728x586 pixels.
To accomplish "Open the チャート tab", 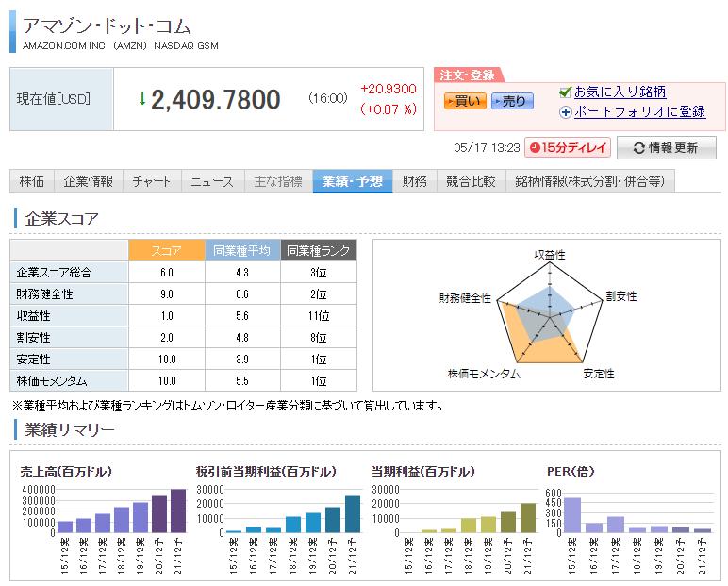I will pos(152,181).
